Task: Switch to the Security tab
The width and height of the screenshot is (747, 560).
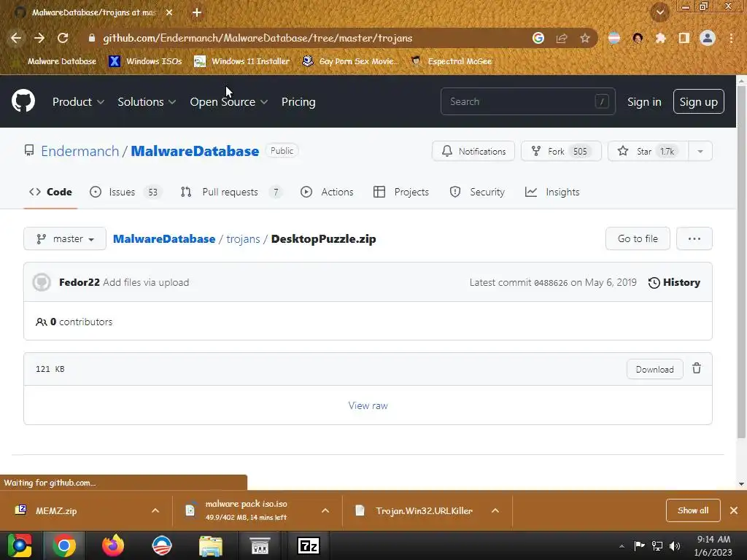Action: (477, 192)
